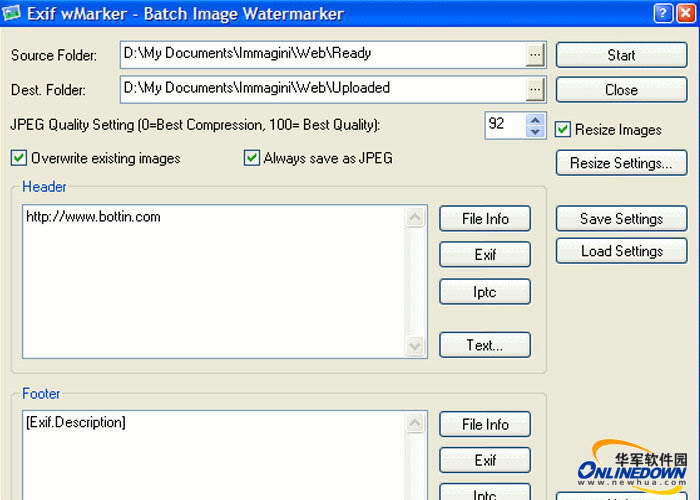
Task: Browse for the Dest. Folder with ellipsis button
Action: click(x=535, y=90)
